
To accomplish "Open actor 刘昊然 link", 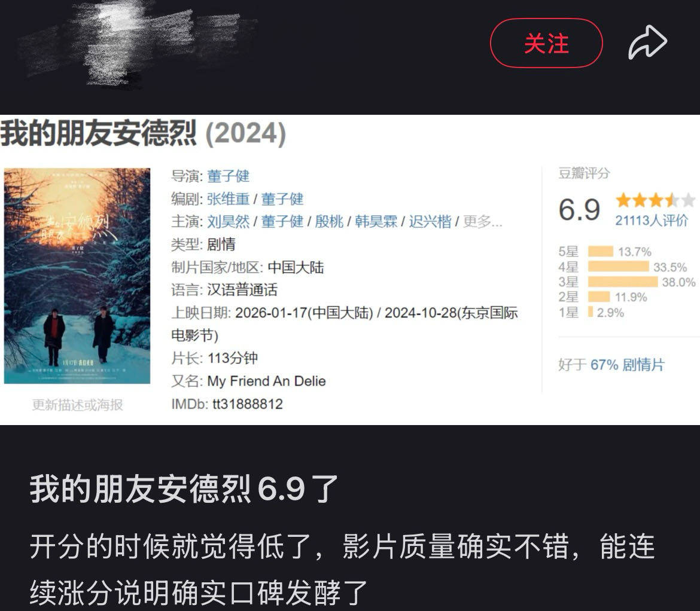I will (x=228, y=221).
